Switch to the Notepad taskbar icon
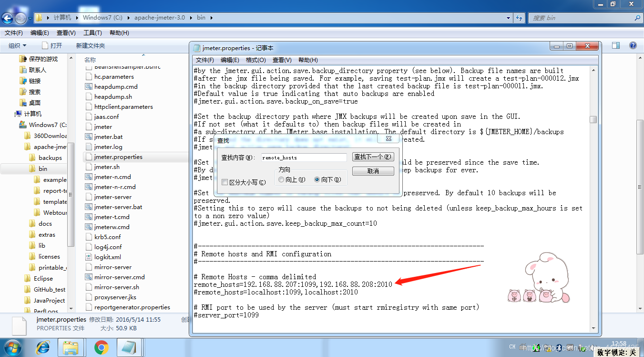 click(129, 347)
